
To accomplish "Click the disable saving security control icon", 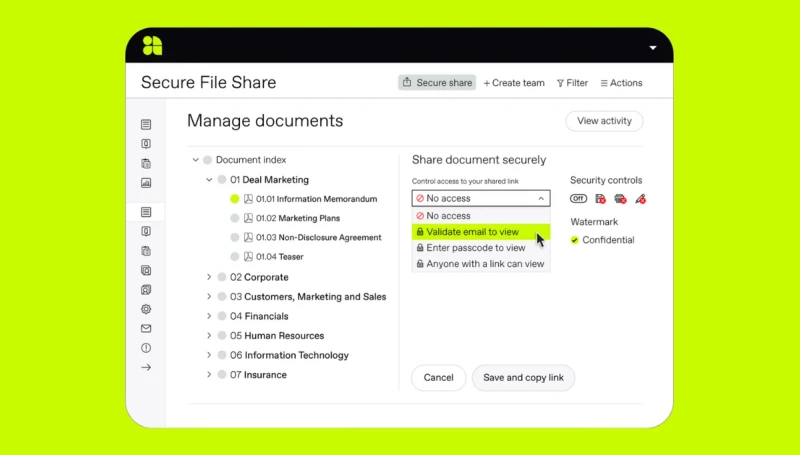I will pyautogui.click(x=601, y=199).
